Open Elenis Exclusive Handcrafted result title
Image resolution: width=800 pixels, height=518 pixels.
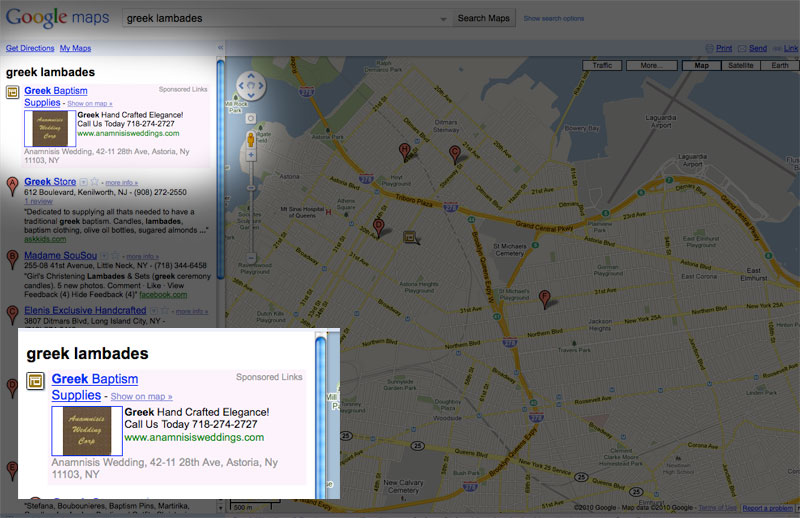click(85, 310)
